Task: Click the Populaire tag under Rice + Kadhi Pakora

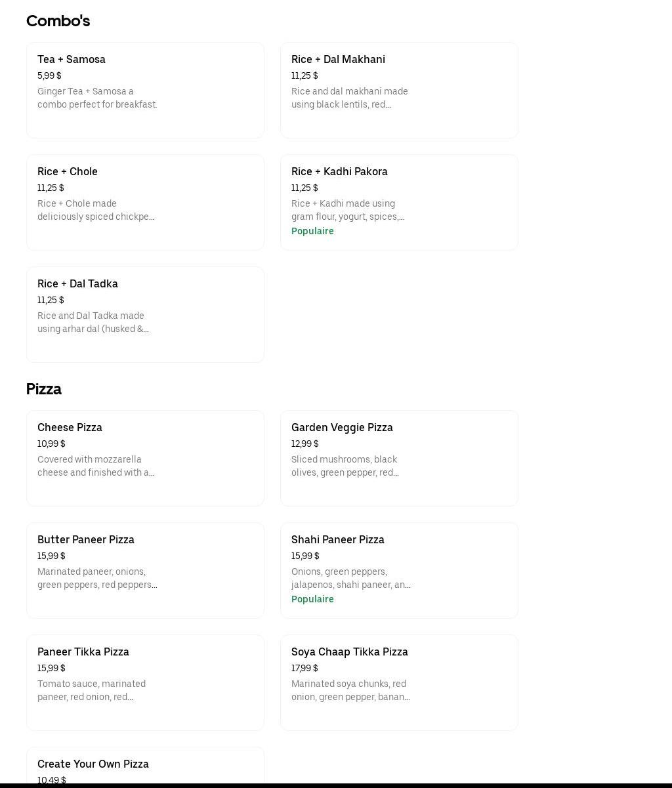Action: [312, 231]
